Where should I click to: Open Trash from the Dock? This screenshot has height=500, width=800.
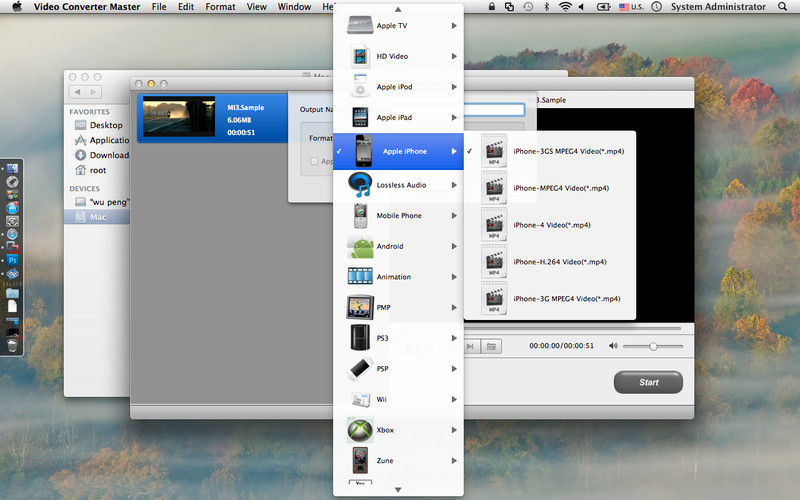pyautogui.click(x=12, y=345)
